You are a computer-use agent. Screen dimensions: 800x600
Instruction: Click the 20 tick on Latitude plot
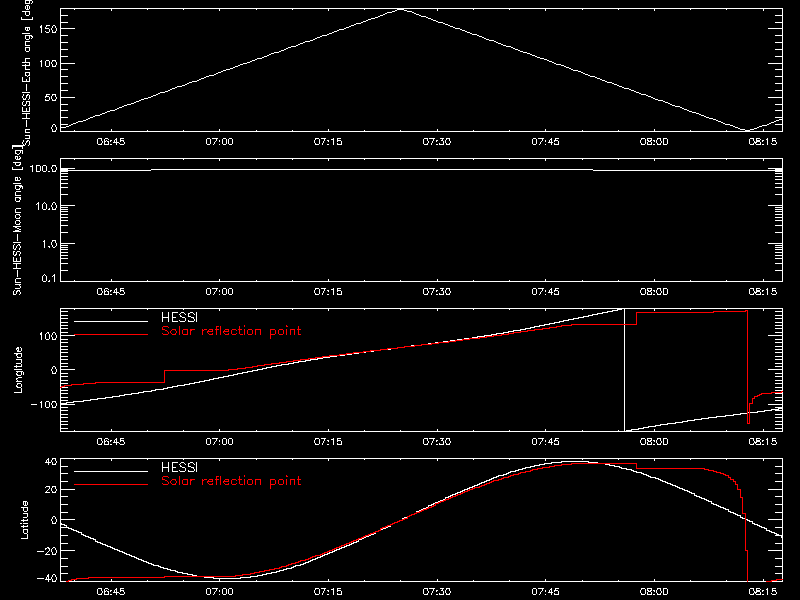(51, 490)
